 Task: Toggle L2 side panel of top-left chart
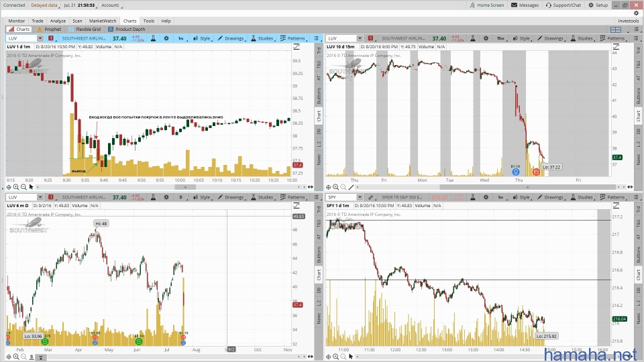pos(319,144)
